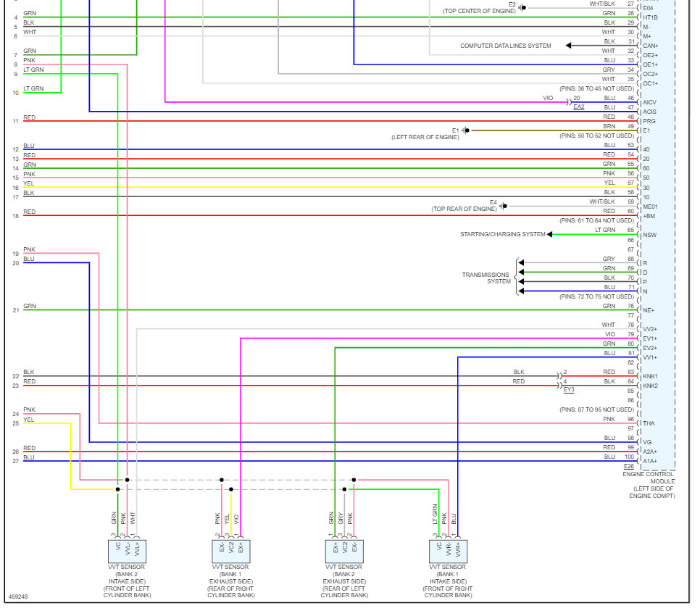Click the (PINS: 50 TO 52 NOT USED) note
The width and height of the screenshot is (700, 611).
pyautogui.click(x=596, y=136)
